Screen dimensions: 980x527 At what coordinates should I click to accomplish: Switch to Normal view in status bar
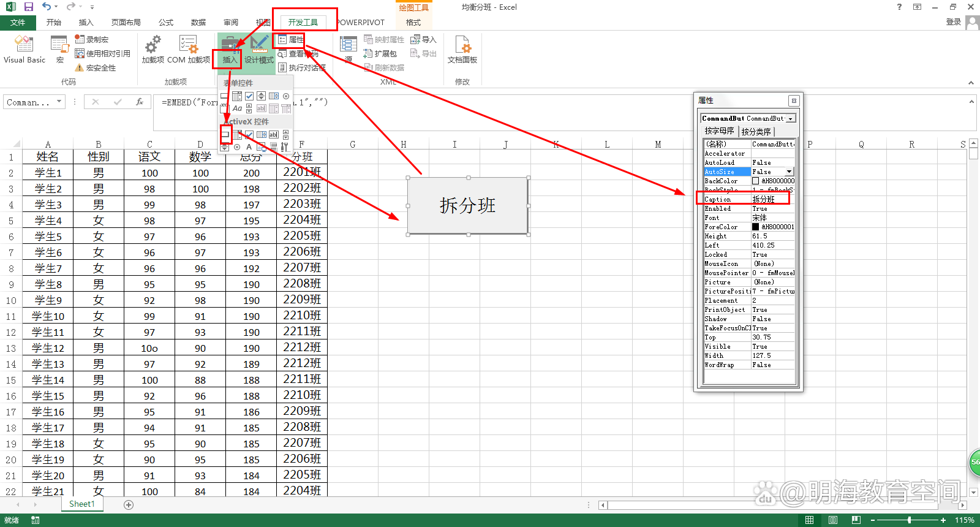809,520
